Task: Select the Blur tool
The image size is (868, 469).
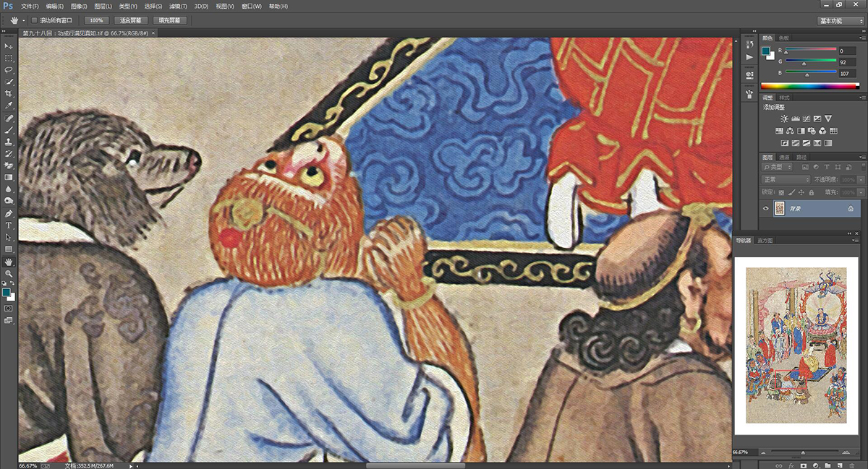Action: point(9,189)
